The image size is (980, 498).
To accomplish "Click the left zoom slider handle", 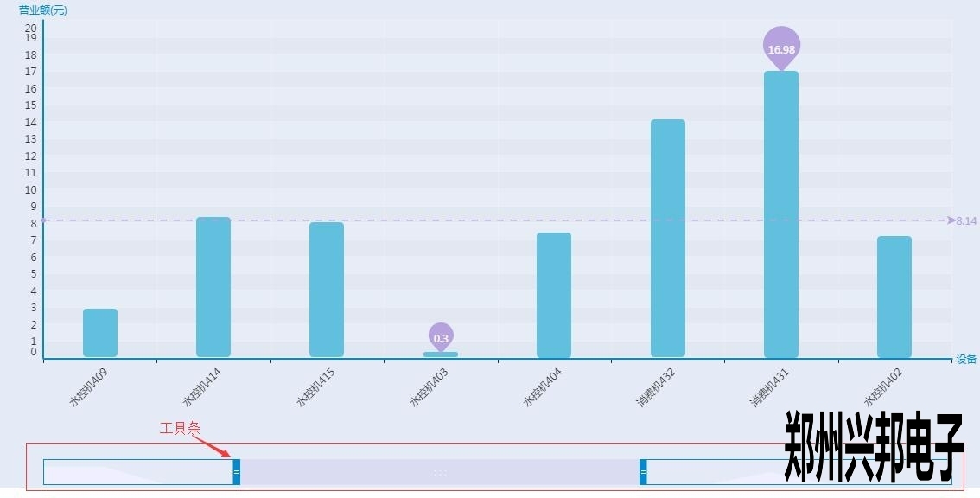I will tap(236, 472).
